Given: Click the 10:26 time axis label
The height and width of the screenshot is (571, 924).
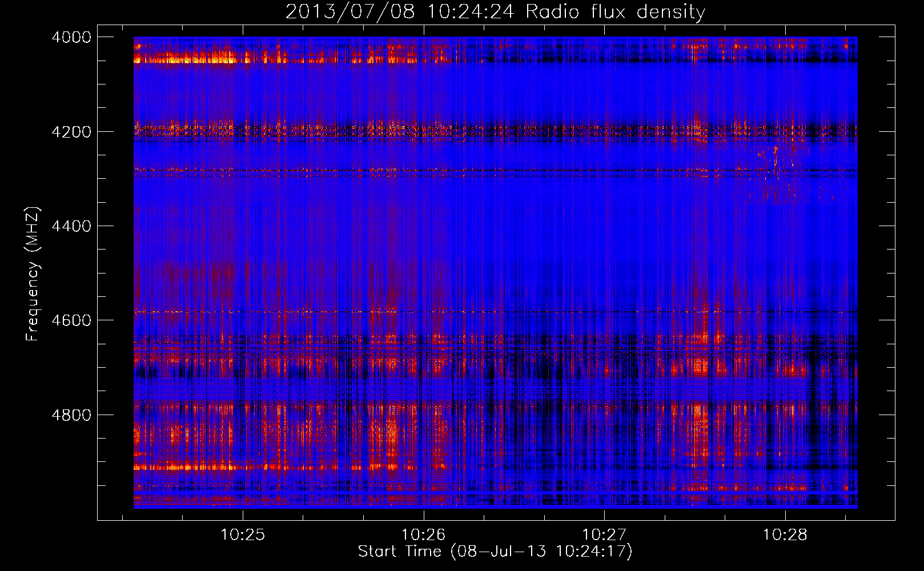Looking at the screenshot, I should (423, 535).
